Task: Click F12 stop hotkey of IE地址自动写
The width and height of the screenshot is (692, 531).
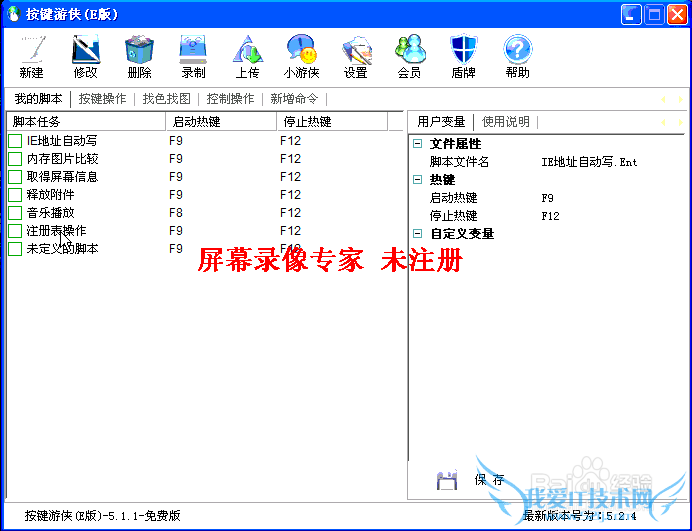Action: [290, 141]
